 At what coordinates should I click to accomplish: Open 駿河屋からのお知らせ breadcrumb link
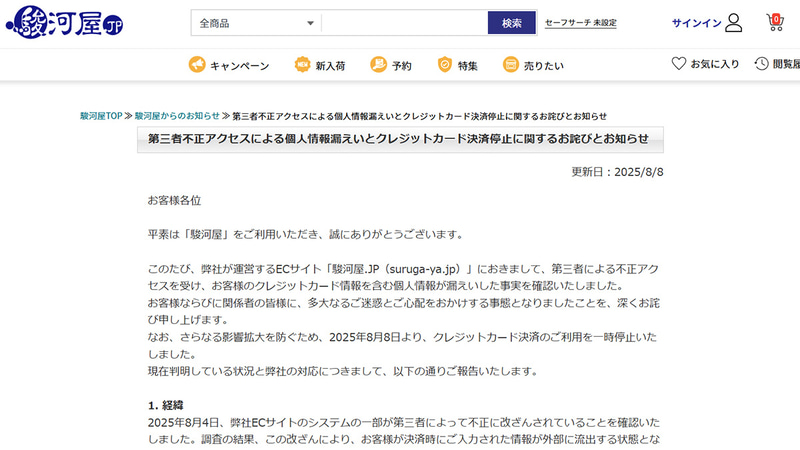[x=177, y=116]
